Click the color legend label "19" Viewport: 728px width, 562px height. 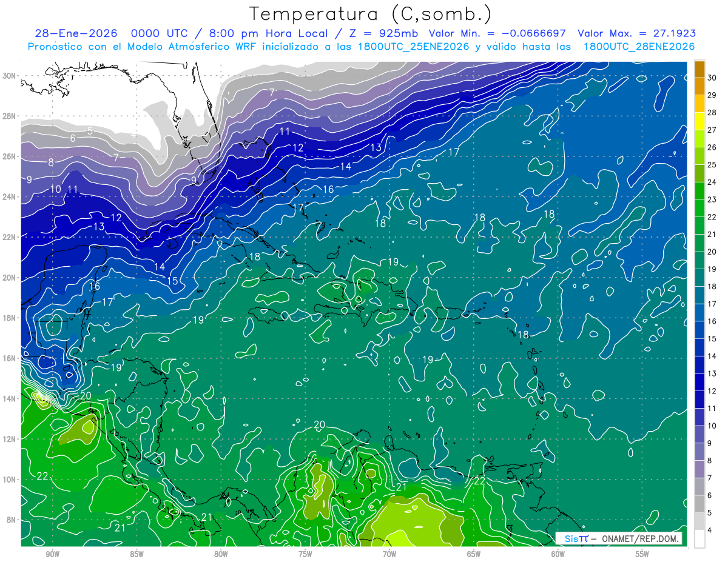(712, 269)
